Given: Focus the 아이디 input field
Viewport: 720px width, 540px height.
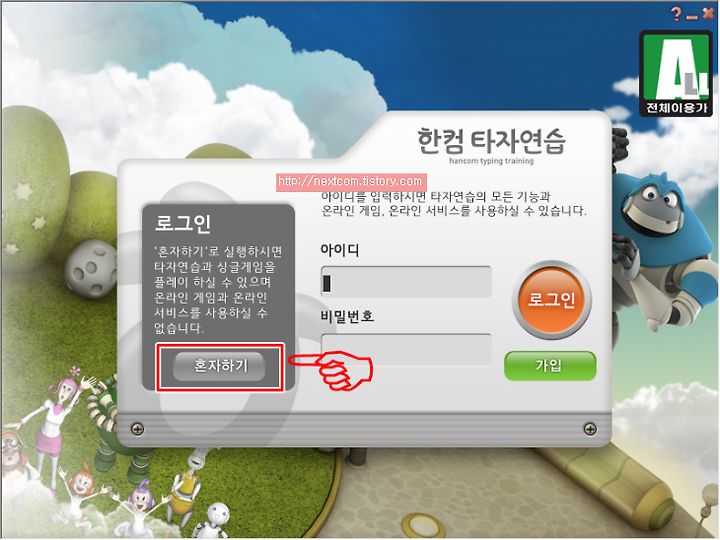Looking at the screenshot, I should click(406, 281).
